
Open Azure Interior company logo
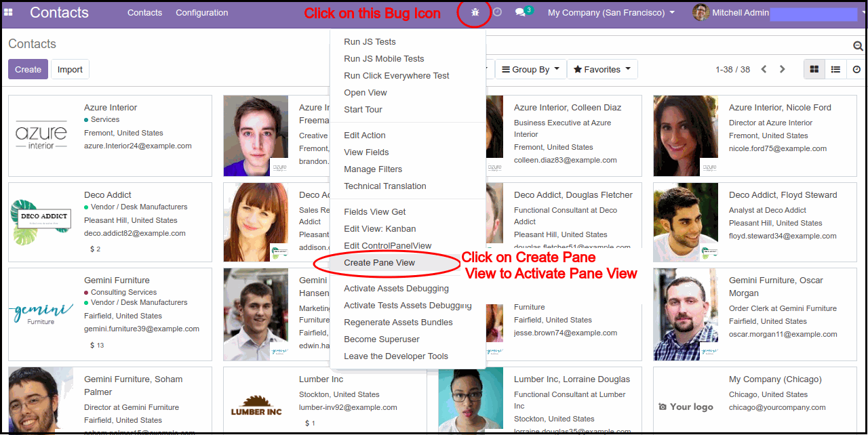tap(41, 136)
